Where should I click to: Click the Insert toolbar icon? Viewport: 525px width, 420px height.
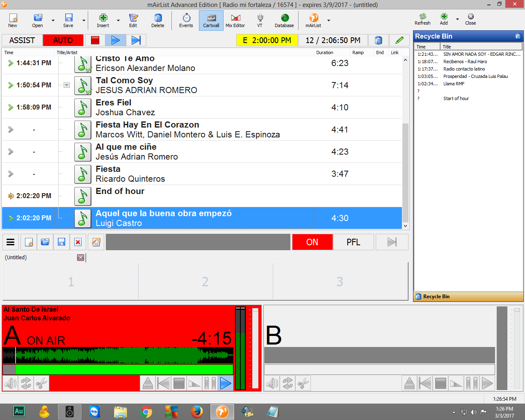pyautogui.click(x=103, y=20)
